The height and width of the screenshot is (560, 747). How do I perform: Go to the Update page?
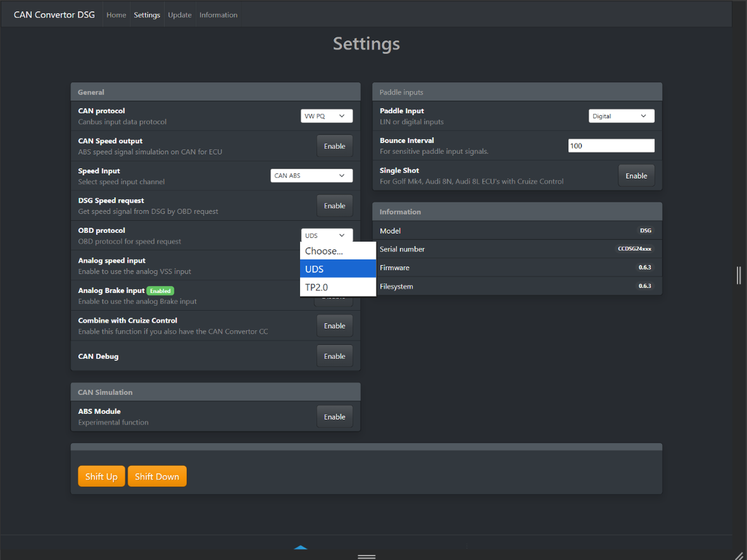180,15
